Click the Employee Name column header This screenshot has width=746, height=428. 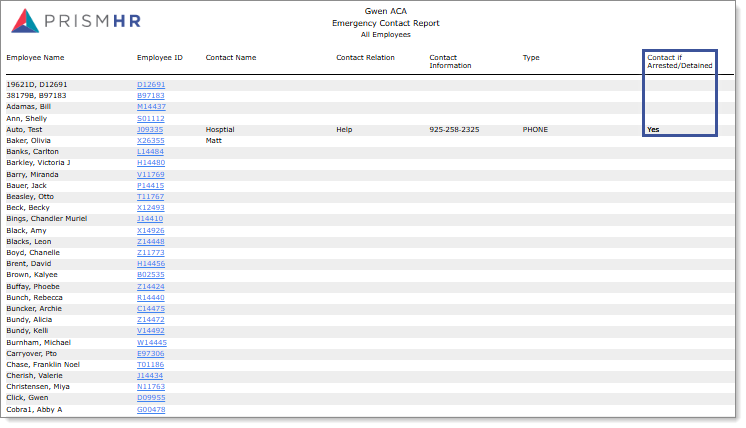tap(35, 58)
